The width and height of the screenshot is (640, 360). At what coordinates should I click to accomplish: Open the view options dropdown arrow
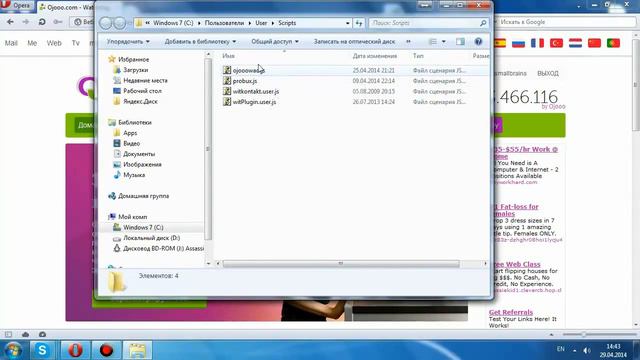tap(444, 42)
